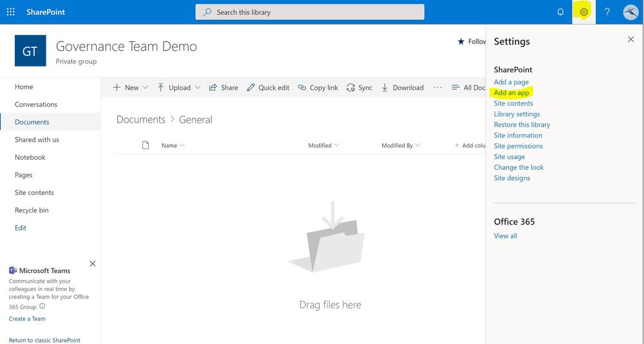644x344 pixels.
Task: Open Recycle bin in left navigation
Action: click(32, 210)
